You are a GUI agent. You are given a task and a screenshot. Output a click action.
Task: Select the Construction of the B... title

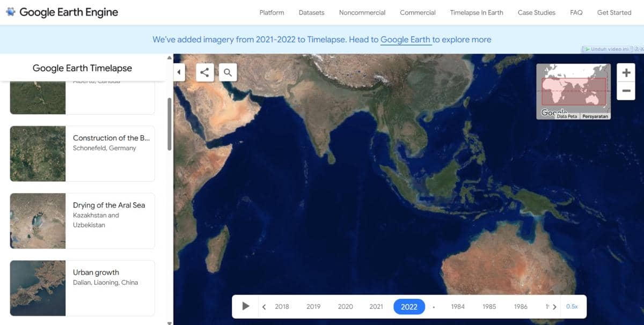(x=112, y=138)
